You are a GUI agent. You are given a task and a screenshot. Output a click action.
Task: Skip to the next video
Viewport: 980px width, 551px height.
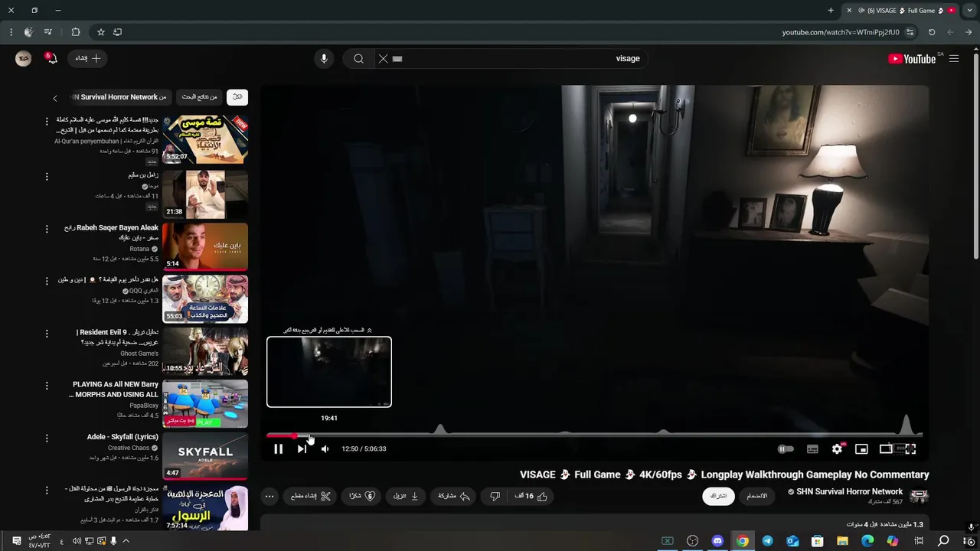(x=302, y=449)
